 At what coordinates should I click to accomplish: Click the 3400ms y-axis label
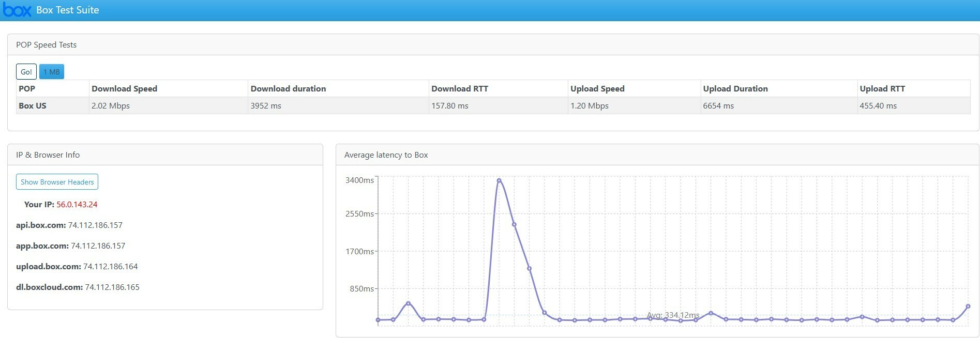(359, 180)
